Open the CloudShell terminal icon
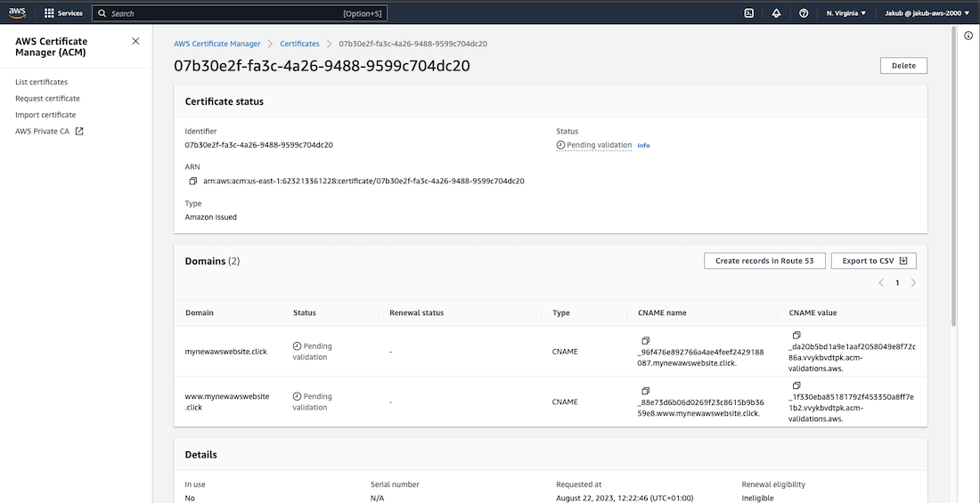This screenshot has width=980, height=503. [x=749, y=13]
